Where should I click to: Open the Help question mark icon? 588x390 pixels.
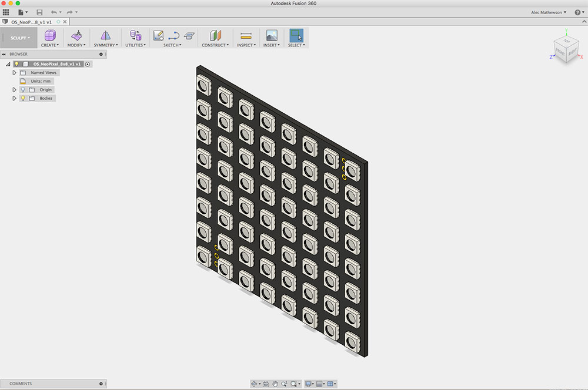(577, 12)
